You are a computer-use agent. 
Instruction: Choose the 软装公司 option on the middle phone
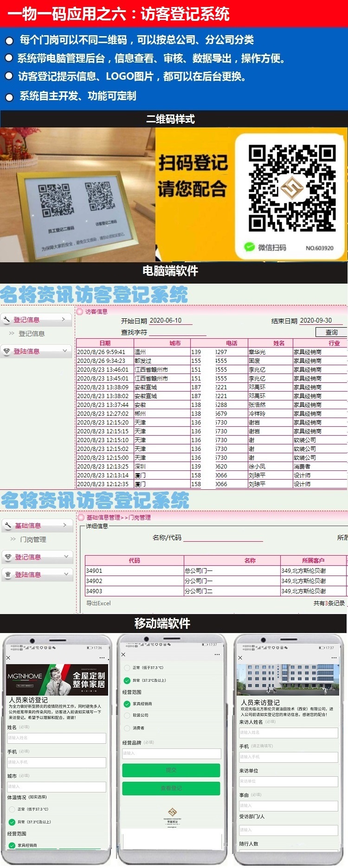tap(127, 715)
